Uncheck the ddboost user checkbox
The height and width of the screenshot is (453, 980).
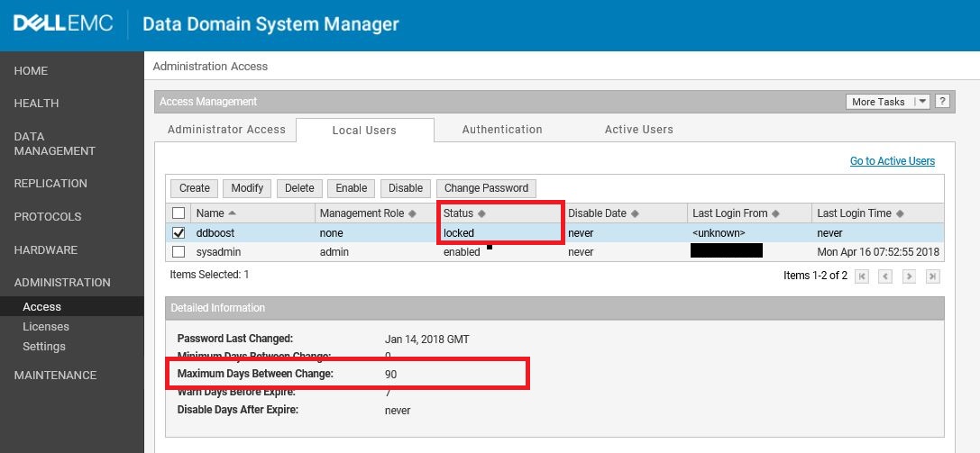179,233
